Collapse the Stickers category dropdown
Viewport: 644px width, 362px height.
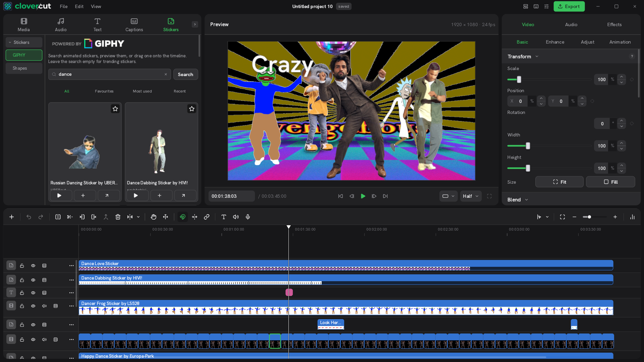tap(24, 42)
